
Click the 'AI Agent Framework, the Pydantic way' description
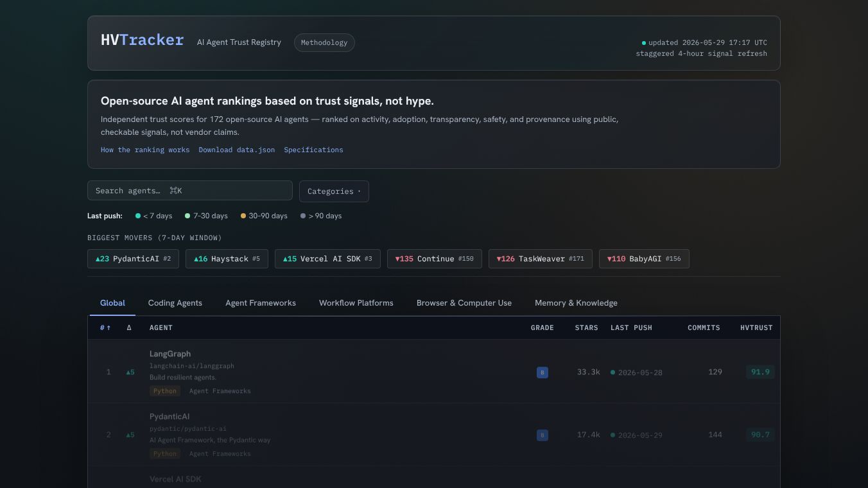click(x=210, y=440)
